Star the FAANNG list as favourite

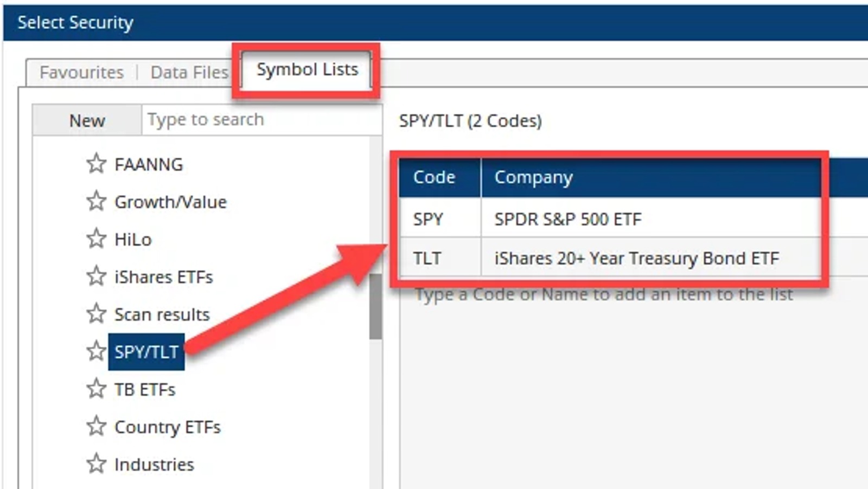96,163
